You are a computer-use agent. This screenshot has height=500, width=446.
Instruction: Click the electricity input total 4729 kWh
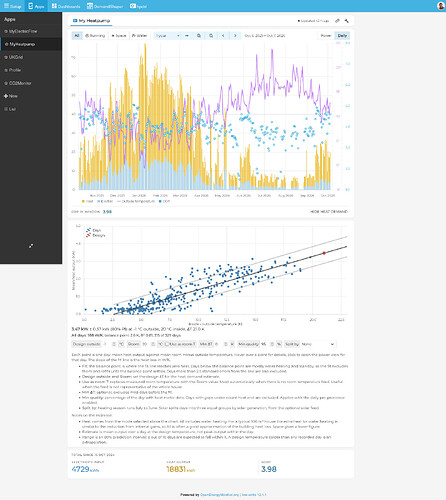pyautogui.click(x=85, y=469)
